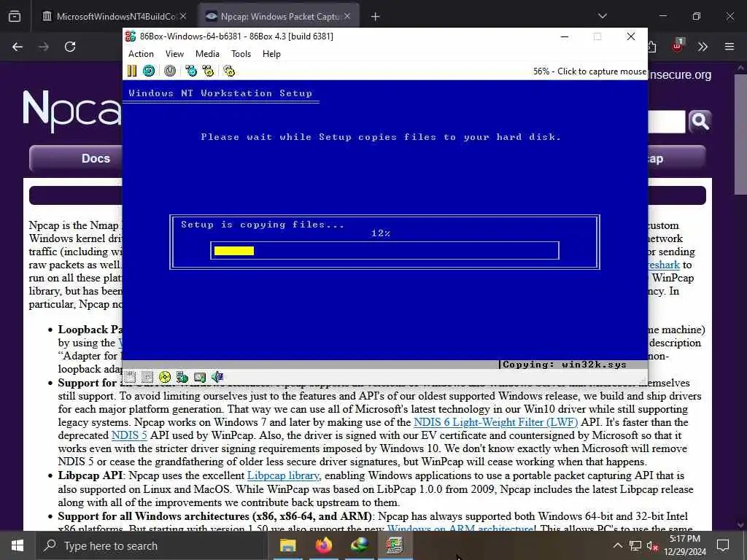Click 'Setup is copying files...' text
747x560 pixels.
(263, 225)
